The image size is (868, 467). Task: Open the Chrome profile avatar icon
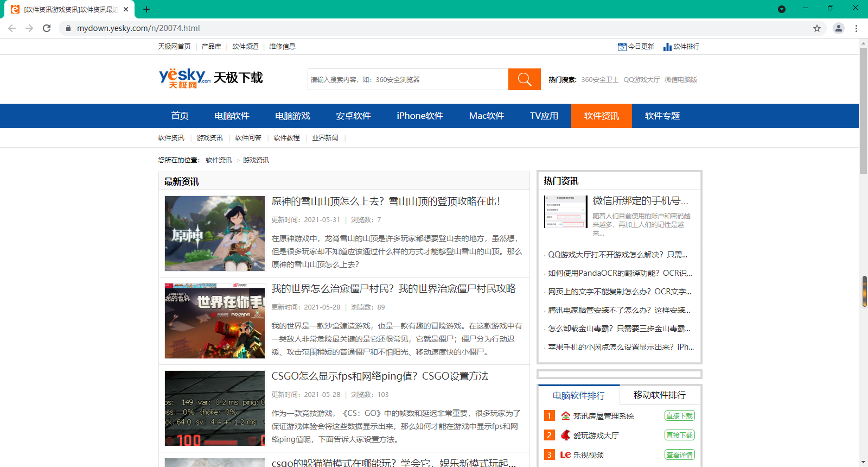pos(839,28)
